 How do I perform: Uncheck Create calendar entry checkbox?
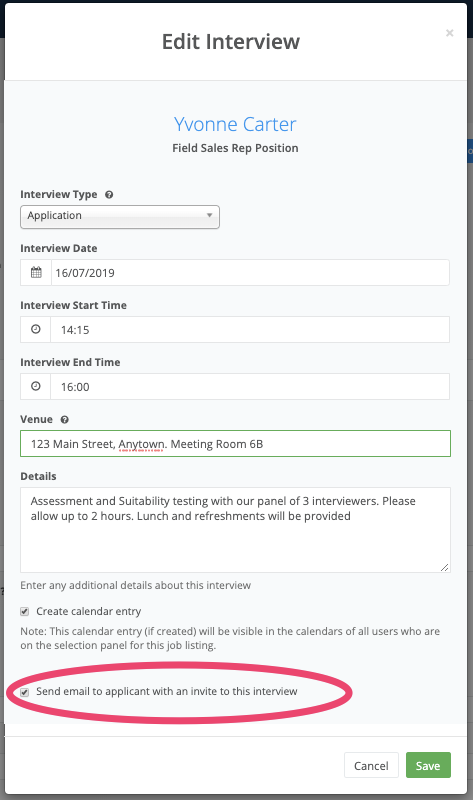(24, 611)
